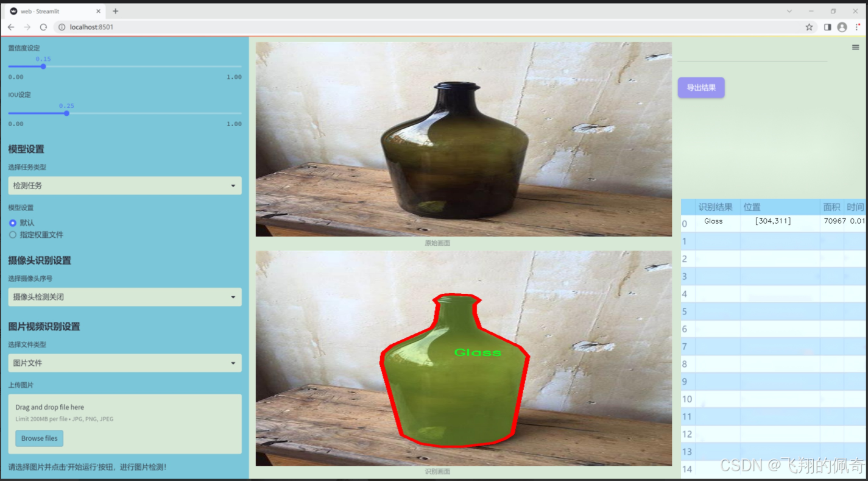Click the 面积 column header

[x=831, y=207]
